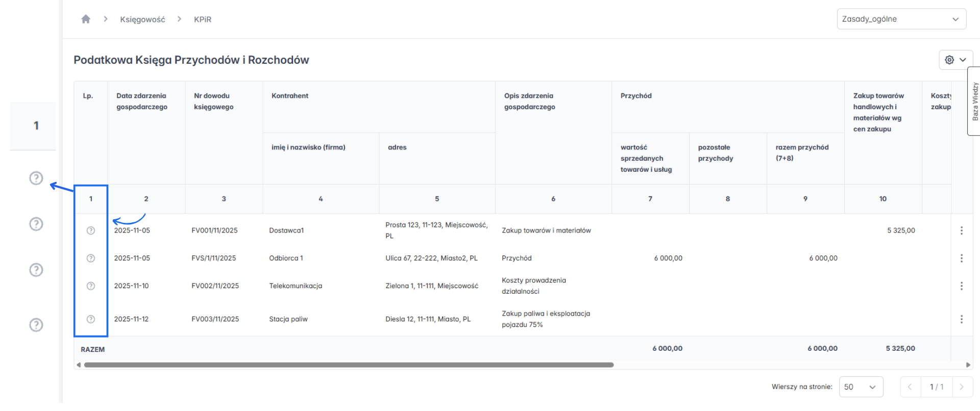Click contractor Odbiorca 1 cell

click(286, 258)
